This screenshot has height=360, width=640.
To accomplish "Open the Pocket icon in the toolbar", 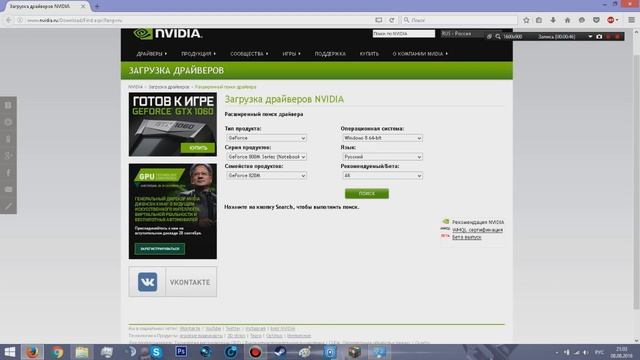I will point(596,20).
